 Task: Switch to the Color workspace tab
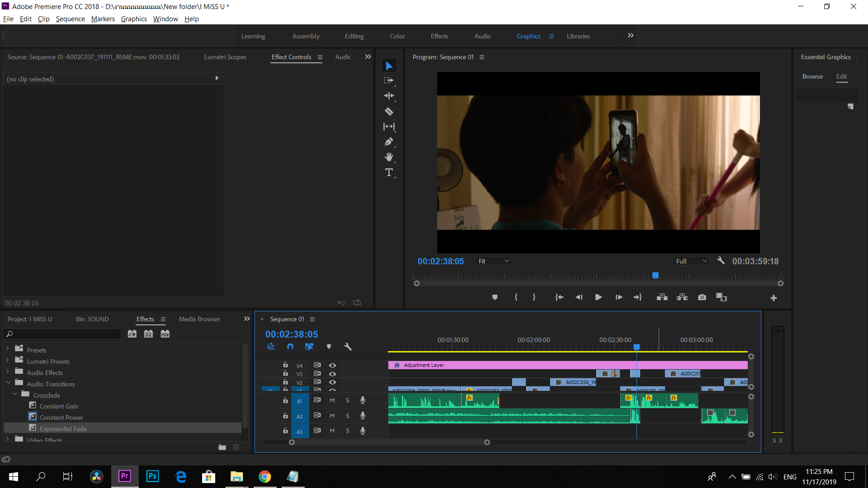click(x=397, y=36)
